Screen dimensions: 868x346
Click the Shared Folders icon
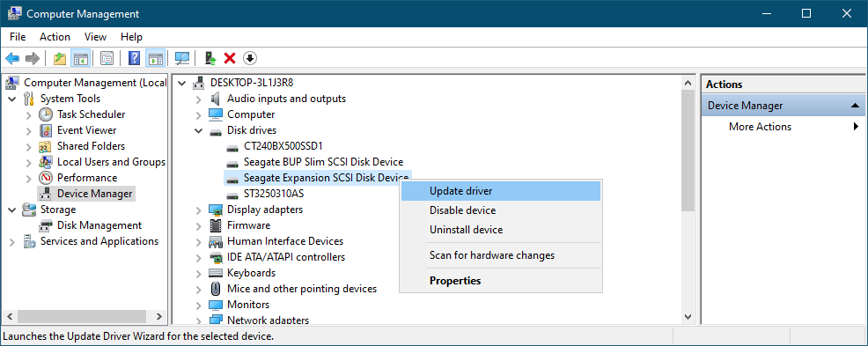click(46, 146)
